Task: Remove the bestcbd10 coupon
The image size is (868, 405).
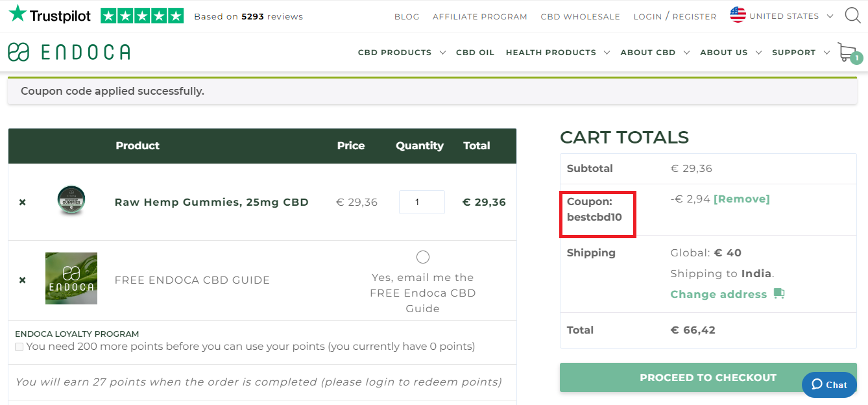Action: point(741,199)
